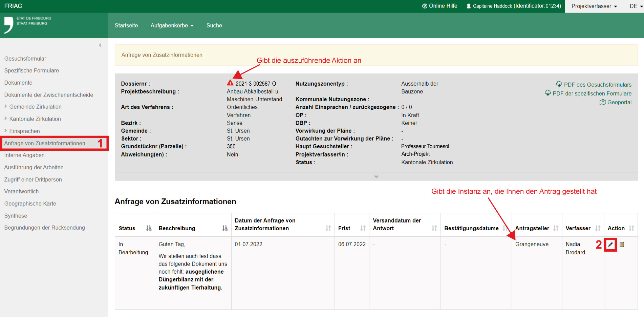
Task: Open the Projektverfasser role dropdown
Action: pos(594,6)
